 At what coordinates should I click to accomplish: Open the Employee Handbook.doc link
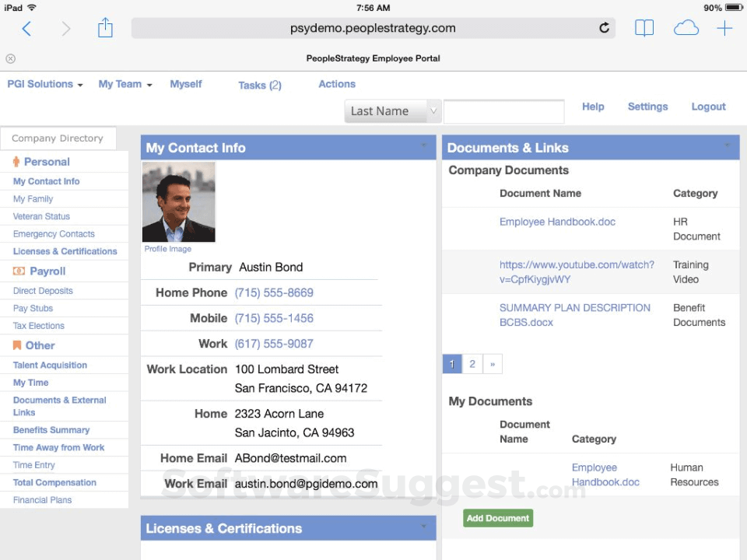point(557,222)
